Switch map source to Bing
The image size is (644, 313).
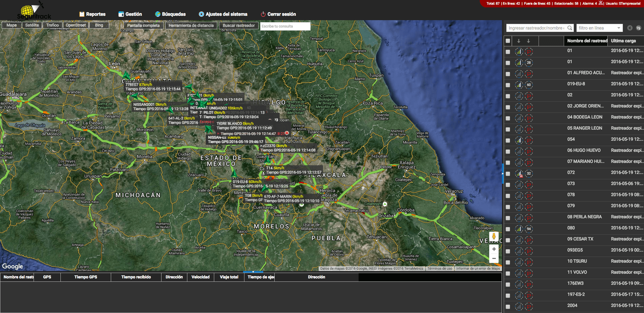(99, 25)
